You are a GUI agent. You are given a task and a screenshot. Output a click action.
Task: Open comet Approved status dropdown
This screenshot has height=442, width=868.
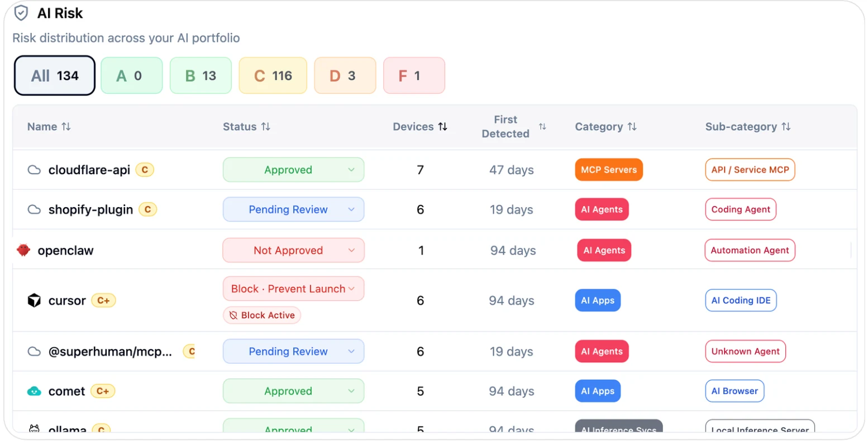tap(294, 391)
